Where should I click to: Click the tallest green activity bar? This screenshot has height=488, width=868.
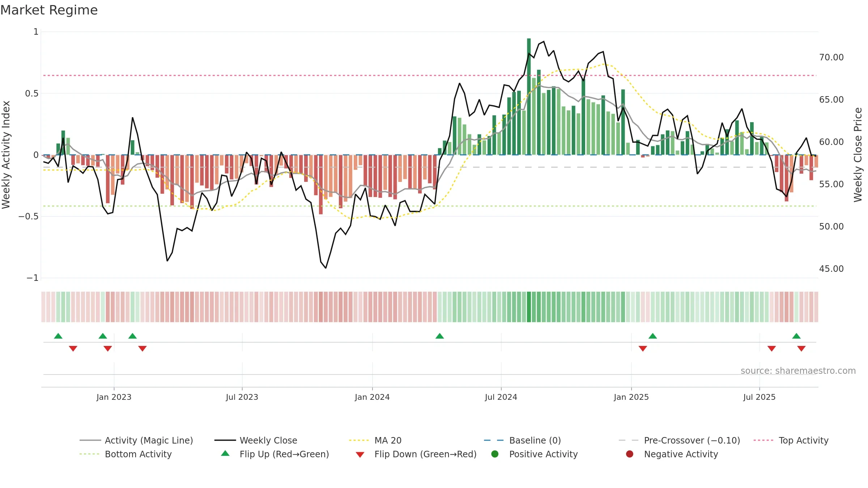coord(529,97)
